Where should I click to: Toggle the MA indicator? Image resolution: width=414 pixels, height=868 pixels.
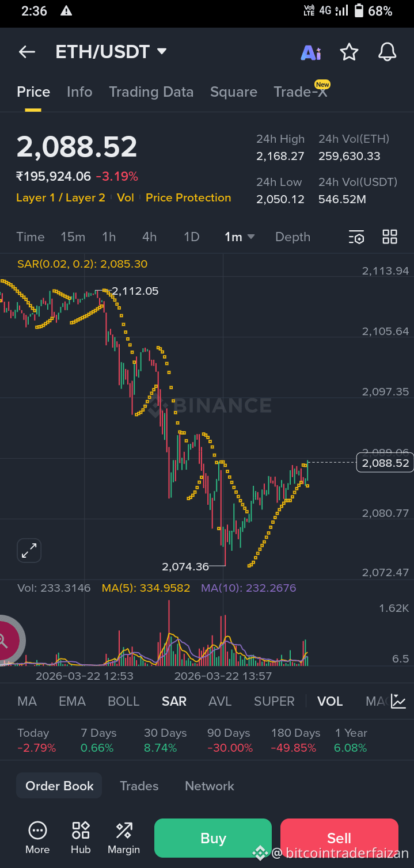pyautogui.click(x=27, y=701)
